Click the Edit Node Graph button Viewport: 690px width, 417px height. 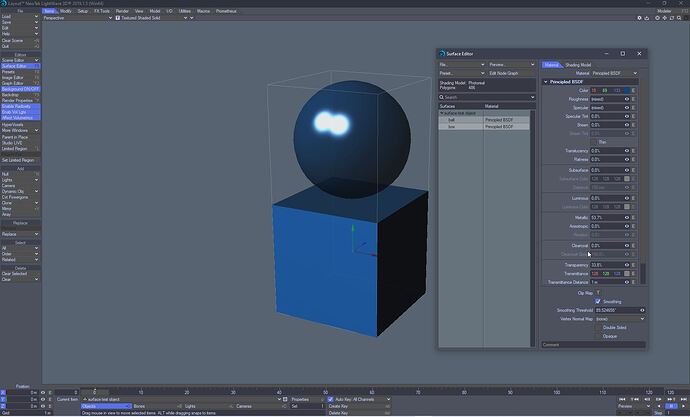click(511, 73)
